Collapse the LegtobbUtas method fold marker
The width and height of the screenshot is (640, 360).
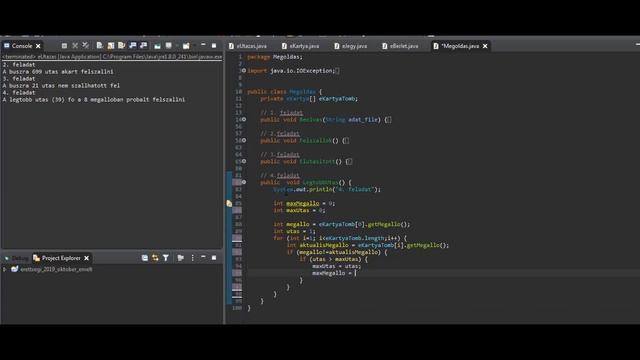tap(244, 182)
